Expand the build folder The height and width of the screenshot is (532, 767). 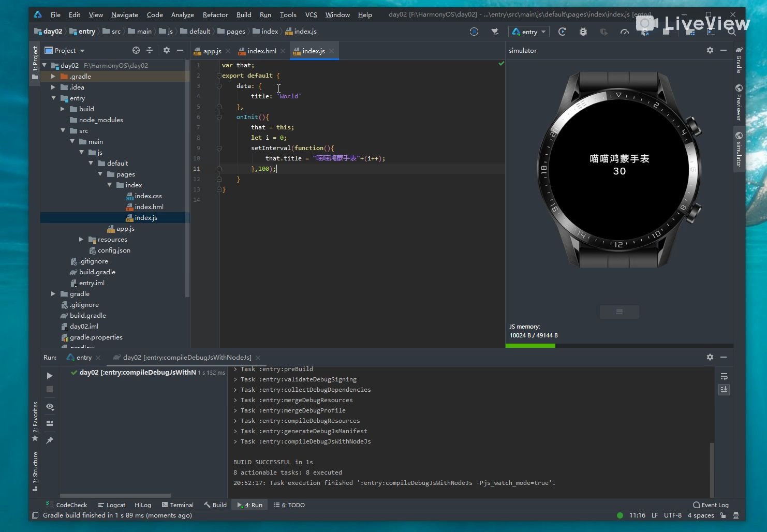[x=63, y=109]
